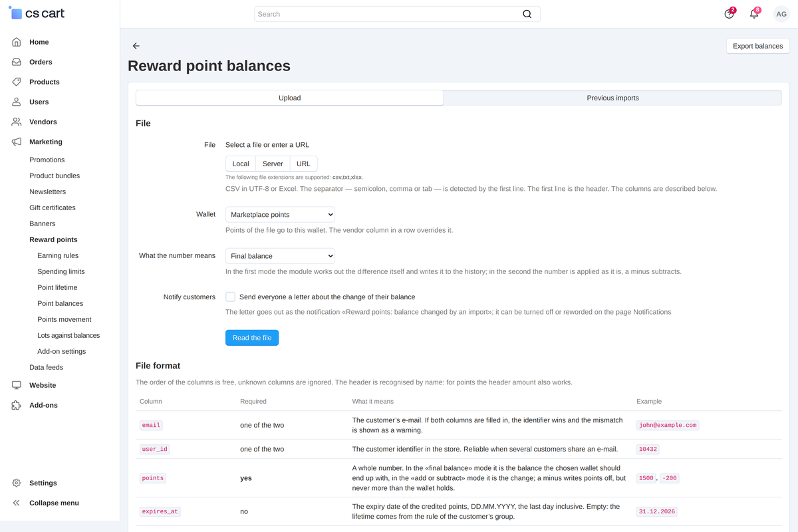
Task: Open Home via its house icon
Action: pyautogui.click(x=17, y=42)
